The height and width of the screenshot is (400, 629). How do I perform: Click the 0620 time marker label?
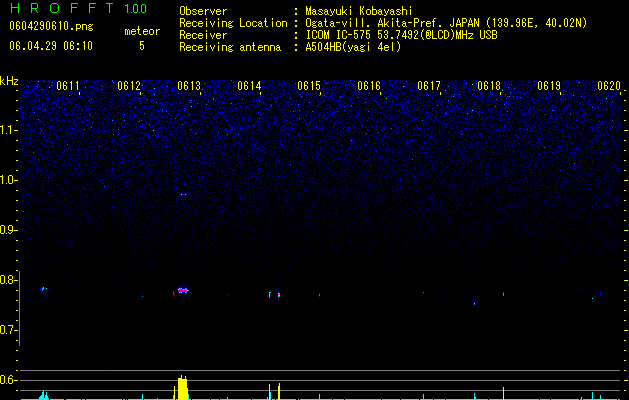pos(609,86)
